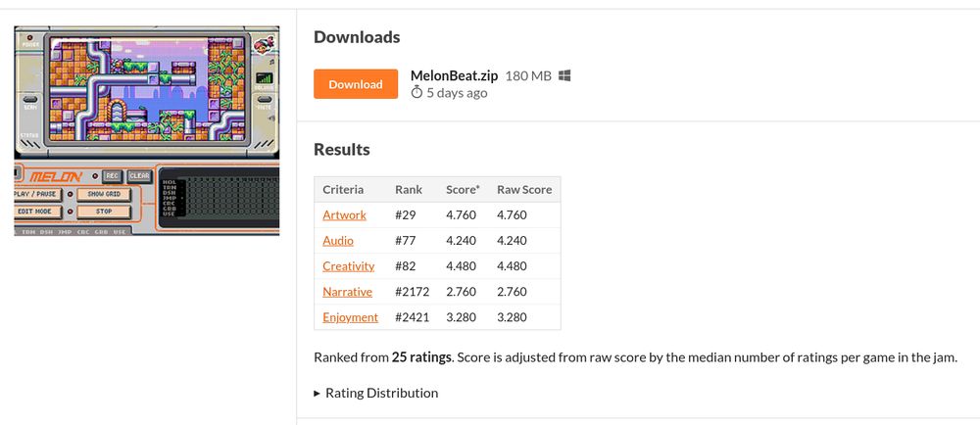Open the Artwork criteria link
The height and width of the screenshot is (425, 980).
(344, 215)
